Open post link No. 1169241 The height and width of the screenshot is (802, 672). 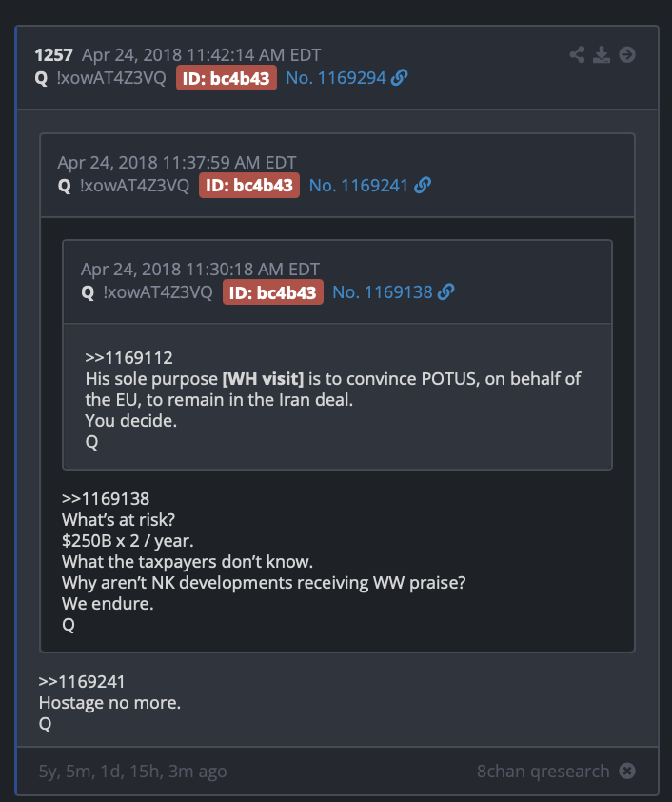click(359, 185)
